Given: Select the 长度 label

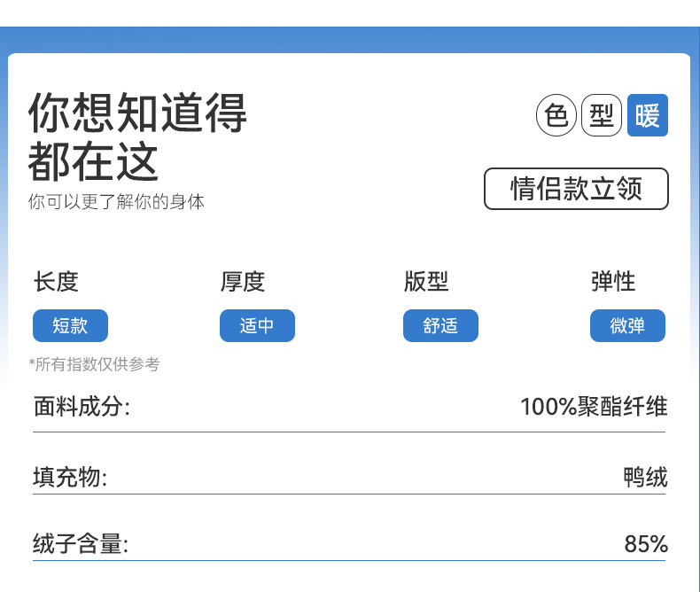Looking at the screenshot, I should (x=56, y=282).
